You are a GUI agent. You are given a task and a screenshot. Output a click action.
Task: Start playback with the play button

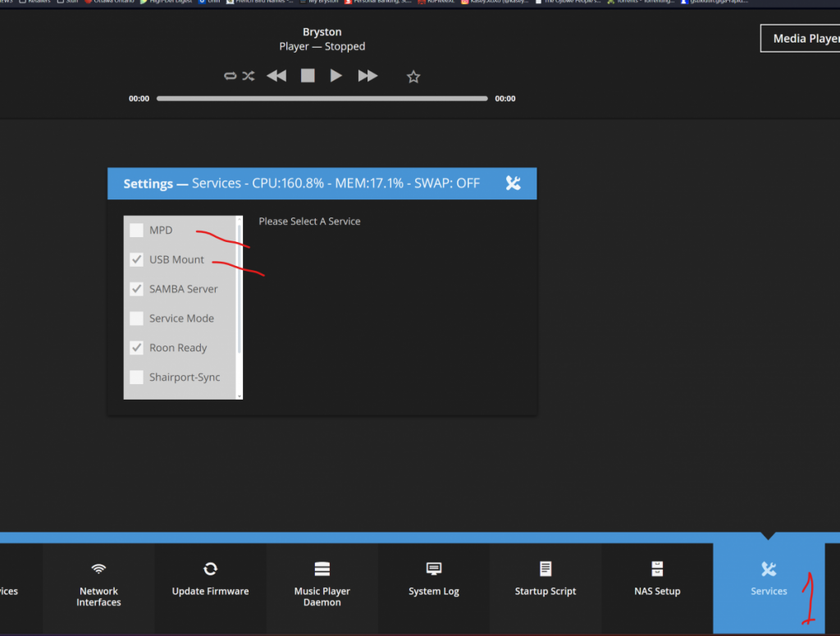click(x=336, y=75)
